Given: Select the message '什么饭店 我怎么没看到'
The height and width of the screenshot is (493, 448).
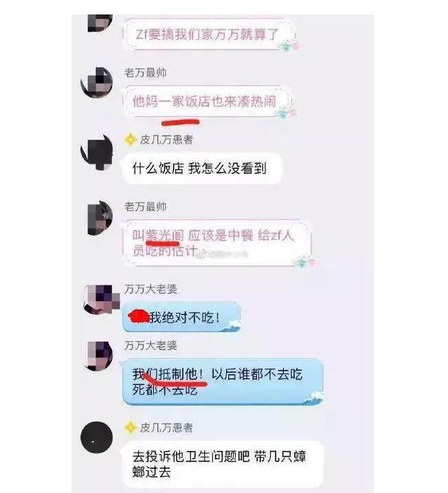Looking at the screenshot, I should [x=202, y=168].
